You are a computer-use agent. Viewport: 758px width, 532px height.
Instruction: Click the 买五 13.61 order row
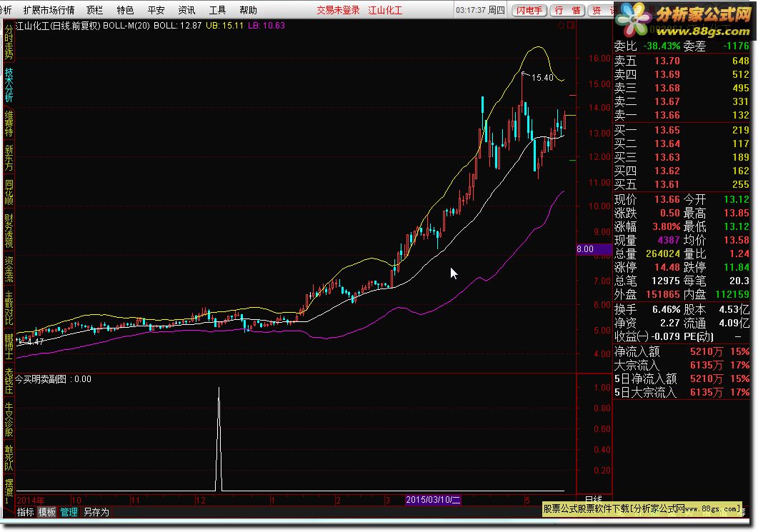(681, 184)
